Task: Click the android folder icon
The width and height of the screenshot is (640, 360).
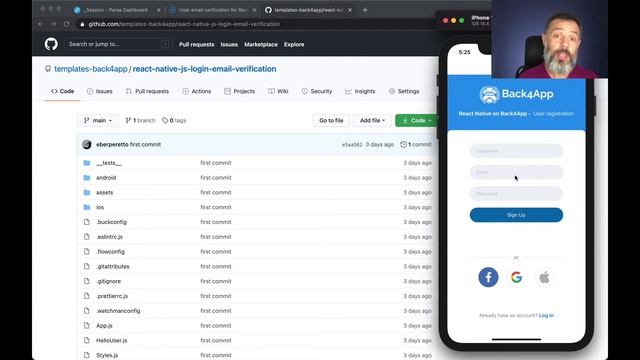Action: click(x=87, y=178)
